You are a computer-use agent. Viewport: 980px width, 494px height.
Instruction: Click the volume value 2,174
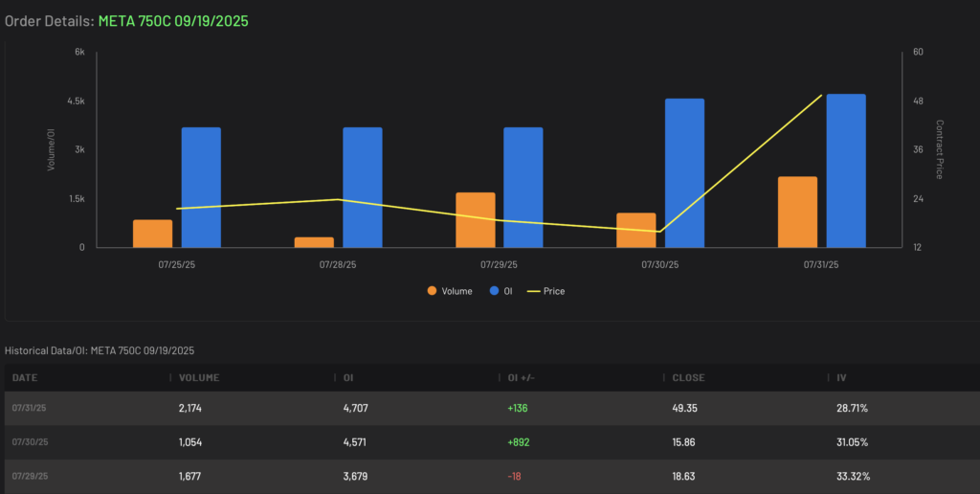point(190,409)
